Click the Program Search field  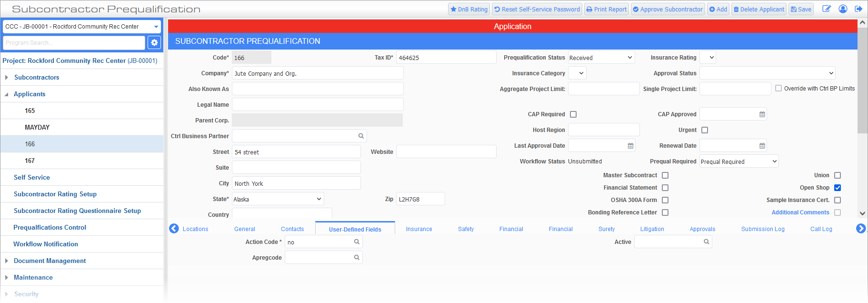pos(74,42)
